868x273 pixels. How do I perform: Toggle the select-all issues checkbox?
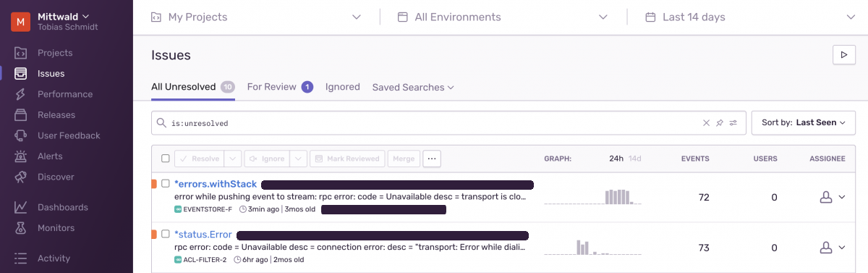(166, 159)
